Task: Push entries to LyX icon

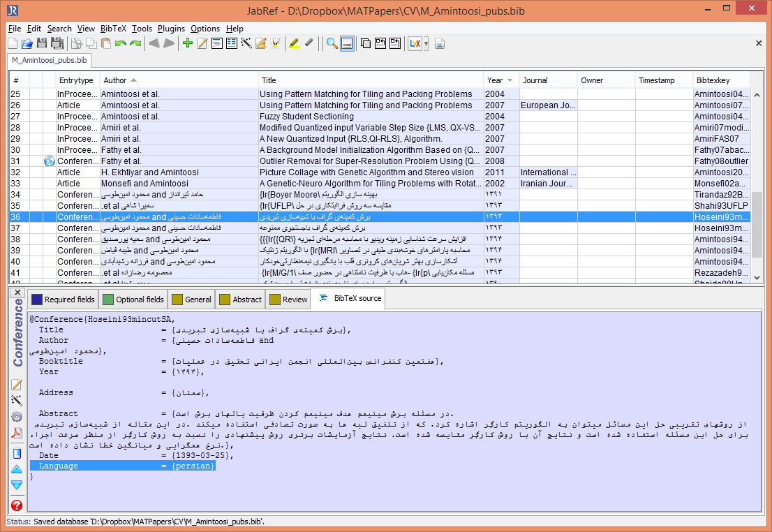Action: (x=415, y=44)
